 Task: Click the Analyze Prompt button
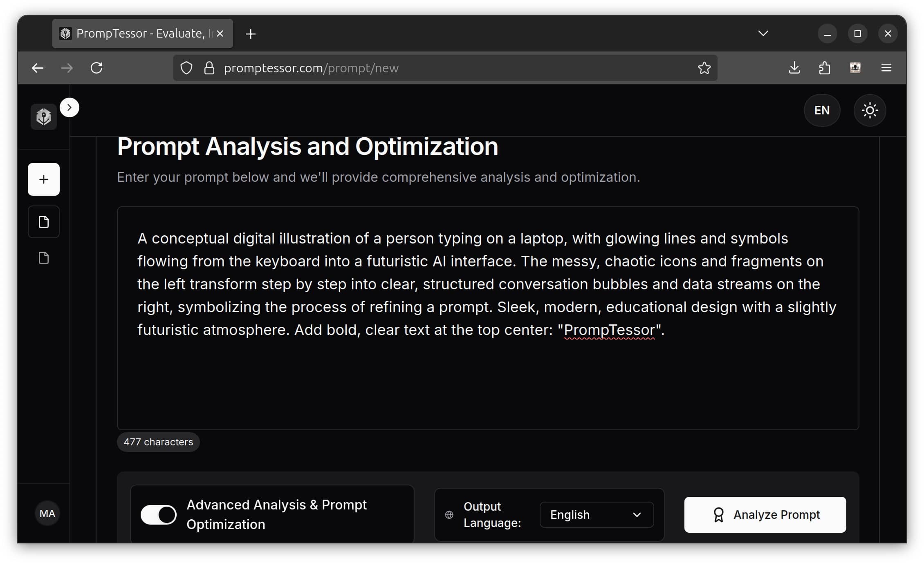(x=765, y=515)
